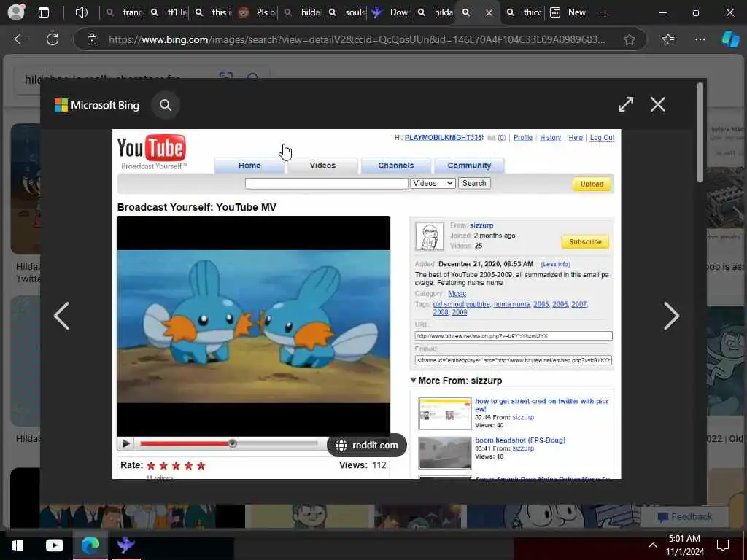Viewport: 747px width, 560px height.
Task: Click the browser back arrow
Action: [x=20, y=39]
